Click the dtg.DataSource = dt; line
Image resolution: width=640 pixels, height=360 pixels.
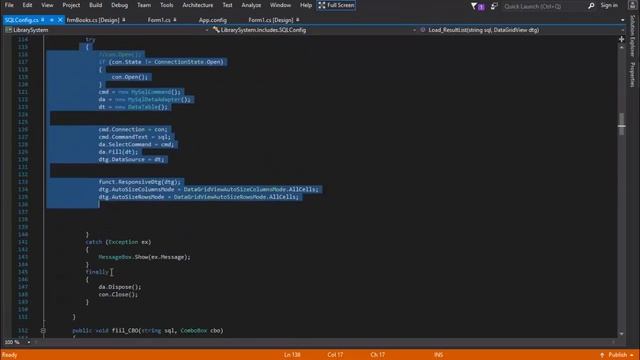[131, 159]
